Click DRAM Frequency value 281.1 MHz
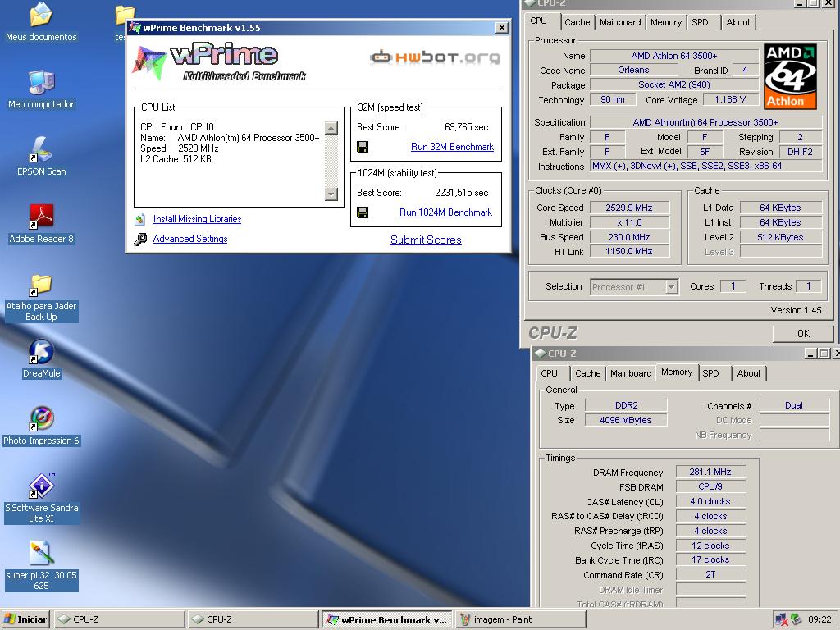 710,472
